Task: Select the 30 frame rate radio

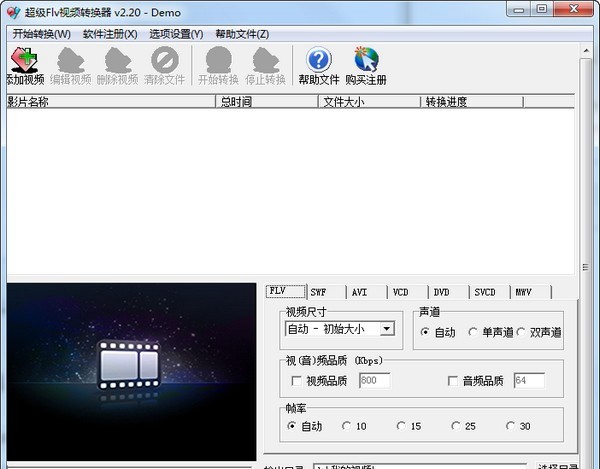Action: (x=510, y=426)
